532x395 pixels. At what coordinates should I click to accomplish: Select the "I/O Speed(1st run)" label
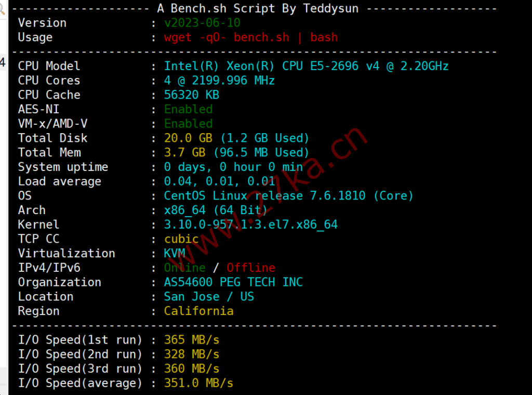pyautogui.click(x=80, y=340)
